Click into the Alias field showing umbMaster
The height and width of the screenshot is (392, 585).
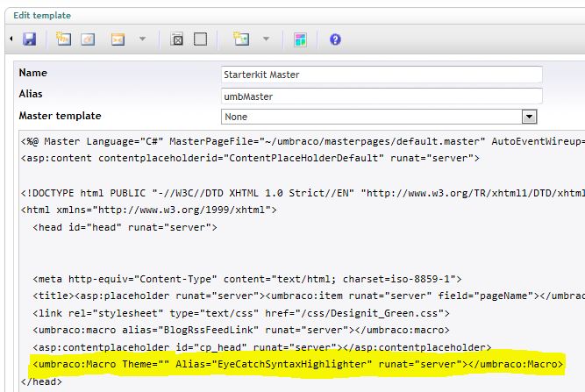tap(382, 96)
